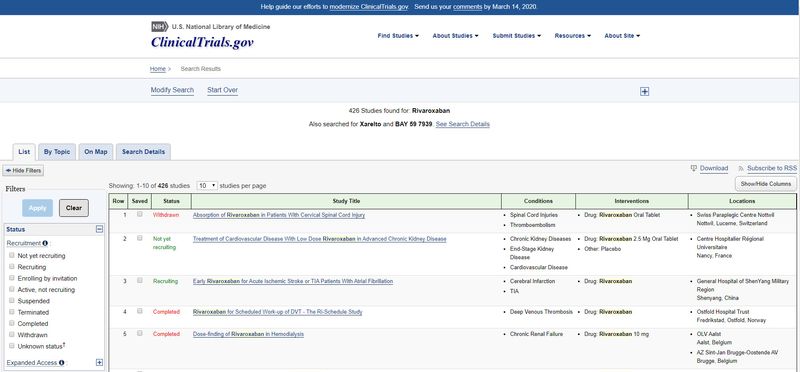Check the Completed filter
Screen dimensions: 800x372
point(12,323)
